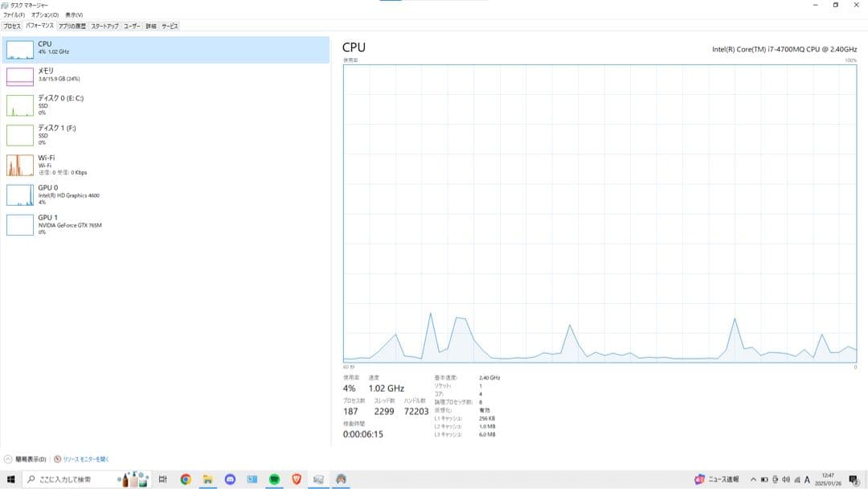The width and height of the screenshot is (868, 489).
Task: Launch Spotify from the taskbar
Action: tap(274, 479)
